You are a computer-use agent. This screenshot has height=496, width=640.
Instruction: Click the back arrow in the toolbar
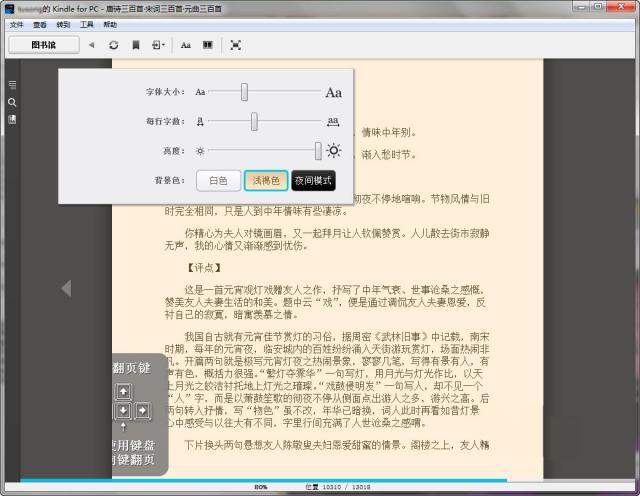[x=92, y=45]
